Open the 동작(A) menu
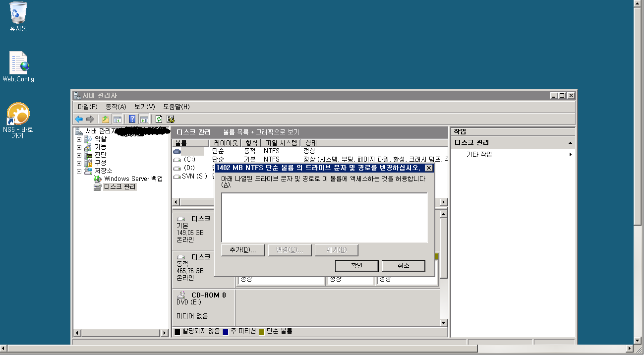This screenshot has width=644, height=355. [x=116, y=107]
